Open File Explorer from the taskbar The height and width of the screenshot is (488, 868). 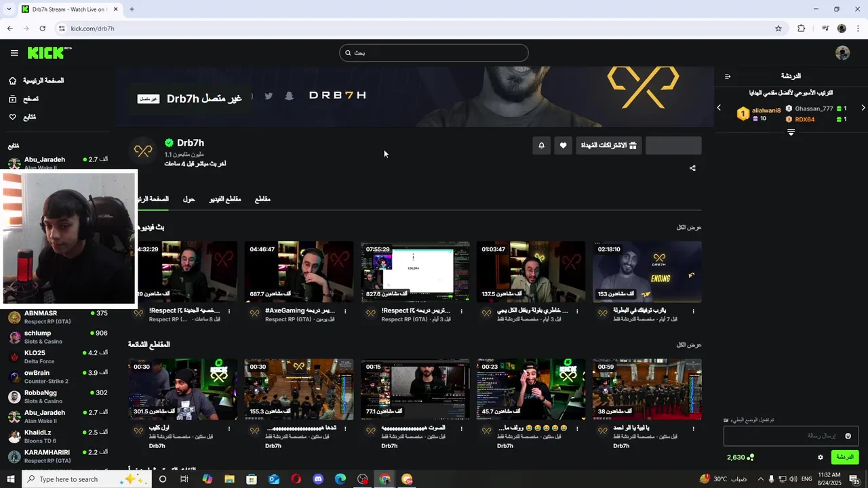point(229,479)
